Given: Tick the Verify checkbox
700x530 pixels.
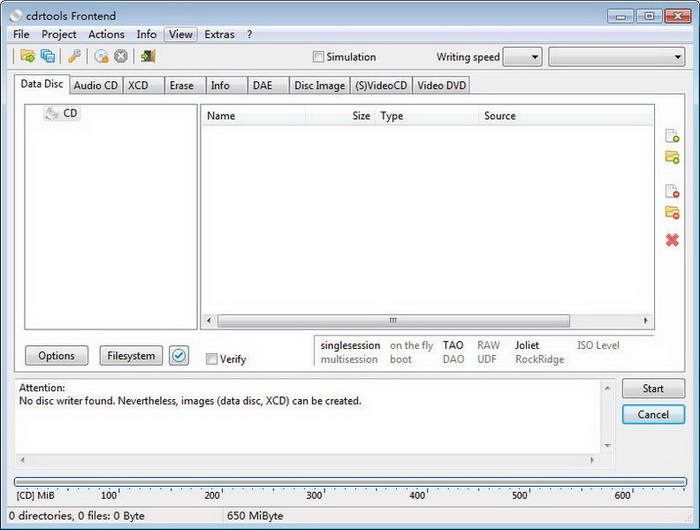Looking at the screenshot, I should coord(212,359).
